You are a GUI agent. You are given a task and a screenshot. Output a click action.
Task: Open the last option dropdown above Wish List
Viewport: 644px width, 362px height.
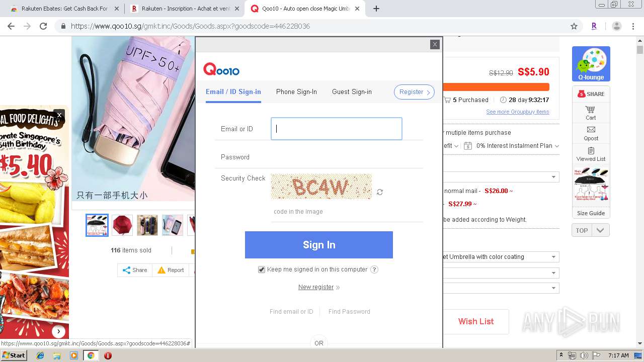(x=501, y=288)
